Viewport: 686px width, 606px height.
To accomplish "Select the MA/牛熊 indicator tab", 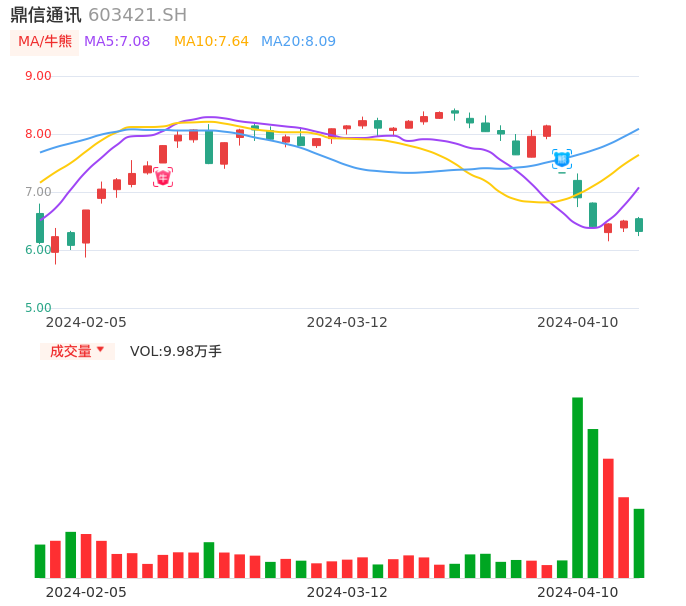I will tap(45, 42).
